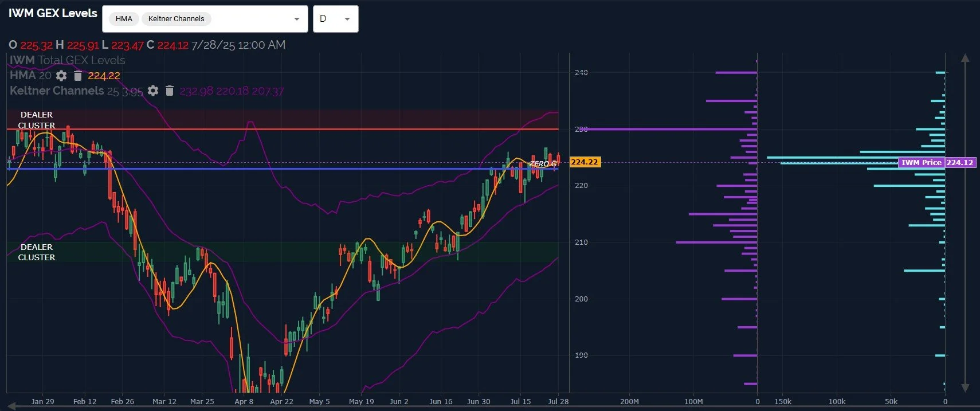Click the 200 price axis label

(x=581, y=299)
